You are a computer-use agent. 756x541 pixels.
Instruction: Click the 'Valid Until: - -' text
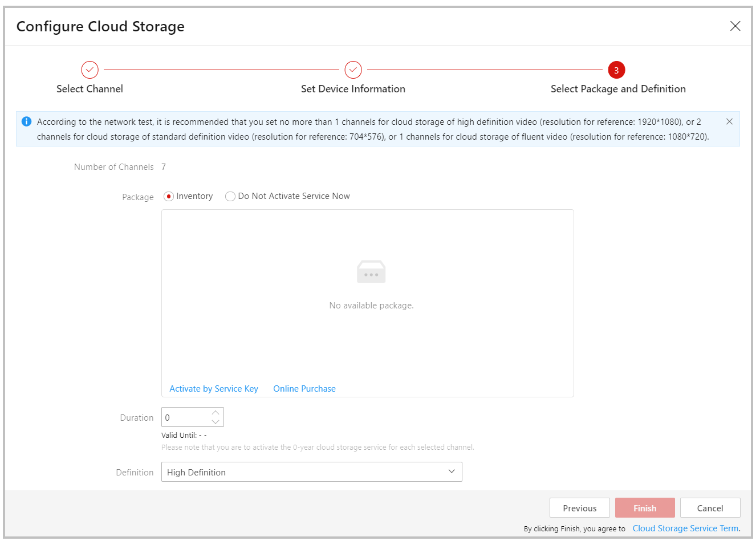click(x=184, y=435)
